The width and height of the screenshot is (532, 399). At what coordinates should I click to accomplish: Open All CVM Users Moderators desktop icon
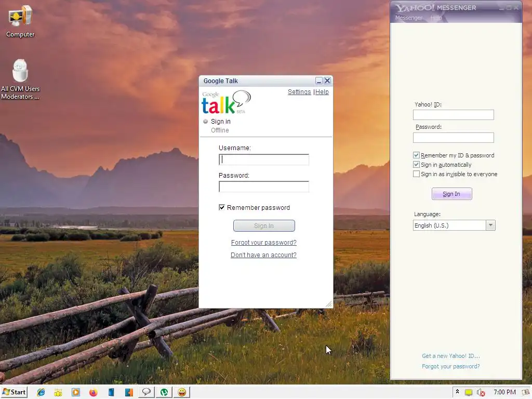(x=20, y=79)
